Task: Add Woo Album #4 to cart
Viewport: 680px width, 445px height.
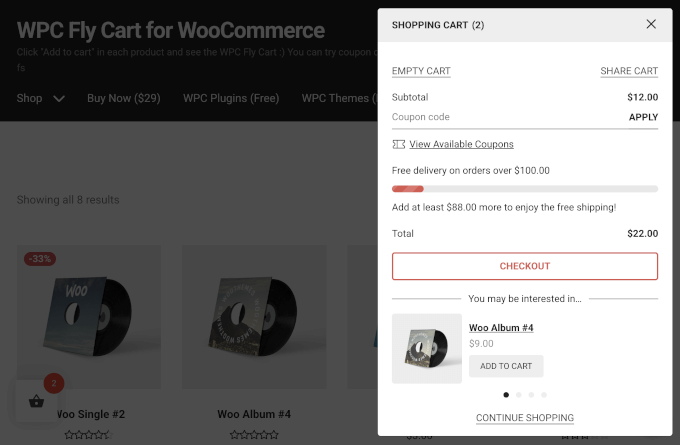Action: click(x=506, y=366)
